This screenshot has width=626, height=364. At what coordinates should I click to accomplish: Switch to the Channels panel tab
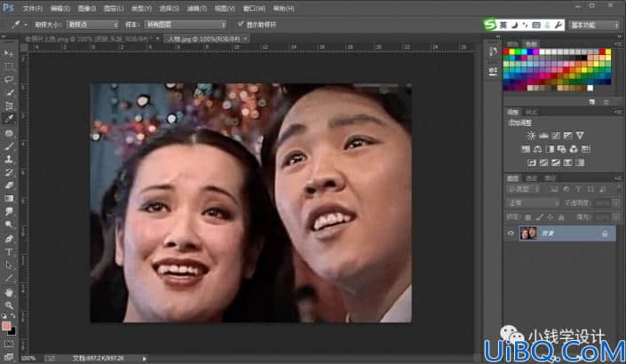(x=531, y=178)
